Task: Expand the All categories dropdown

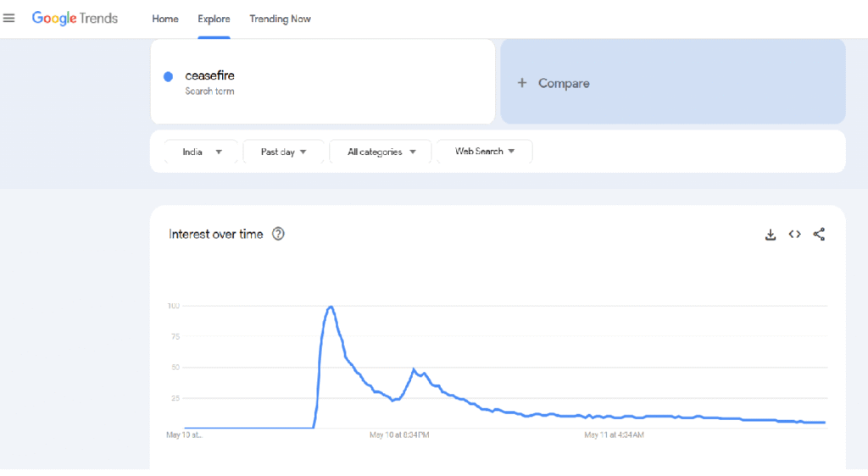Action: 381,152
